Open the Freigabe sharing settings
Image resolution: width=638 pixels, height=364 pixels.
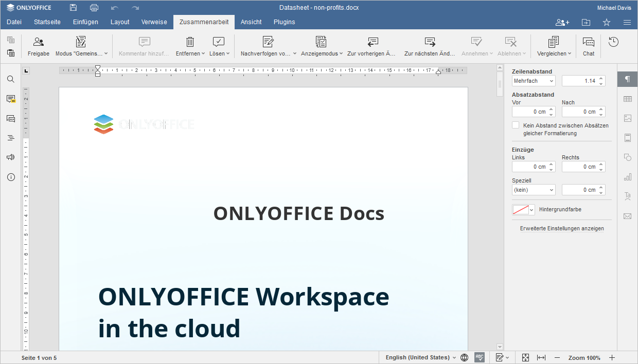click(x=39, y=46)
